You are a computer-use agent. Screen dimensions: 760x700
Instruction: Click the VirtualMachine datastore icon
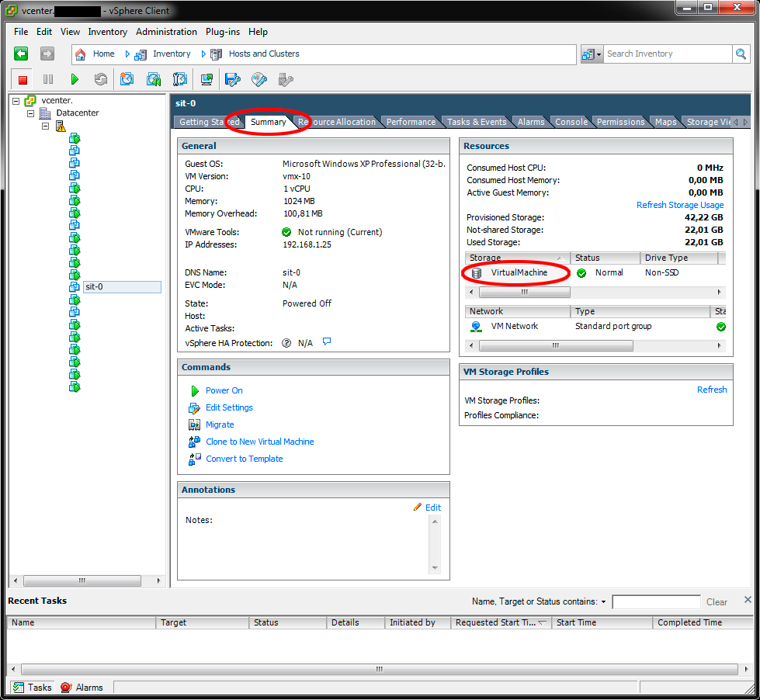pyautogui.click(x=477, y=273)
